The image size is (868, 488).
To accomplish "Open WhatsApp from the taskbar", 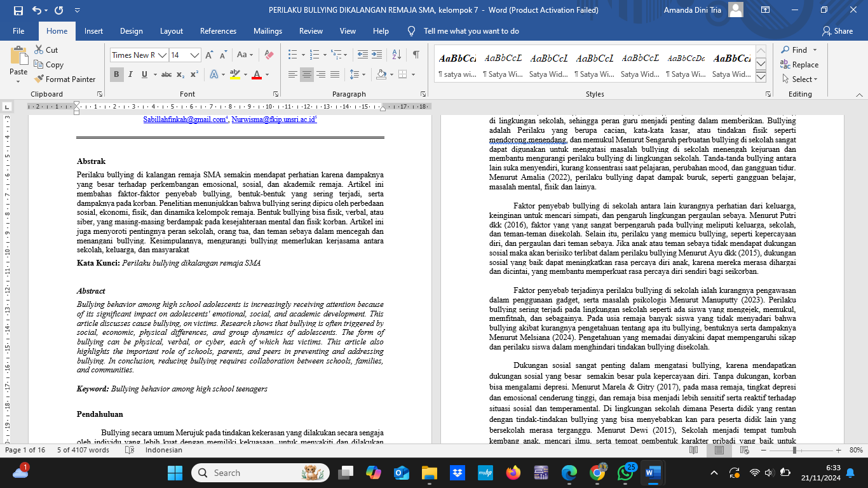I will coord(625,473).
